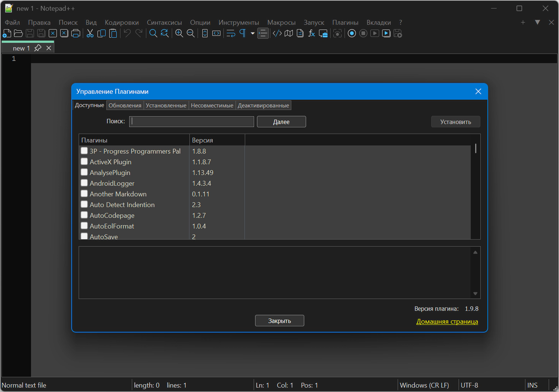Click description box scroll-up arrow
This screenshot has width=559, height=392.
[x=475, y=252]
